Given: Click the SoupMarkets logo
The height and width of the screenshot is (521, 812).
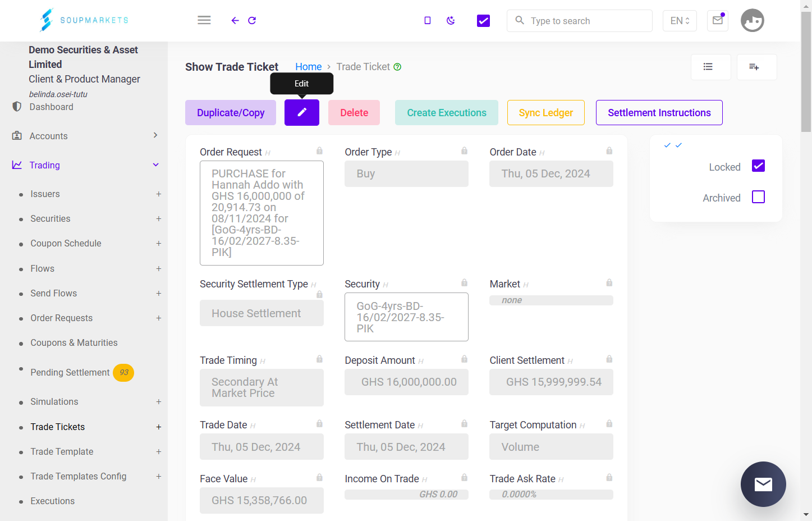Looking at the screenshot, I should [84, 20].
